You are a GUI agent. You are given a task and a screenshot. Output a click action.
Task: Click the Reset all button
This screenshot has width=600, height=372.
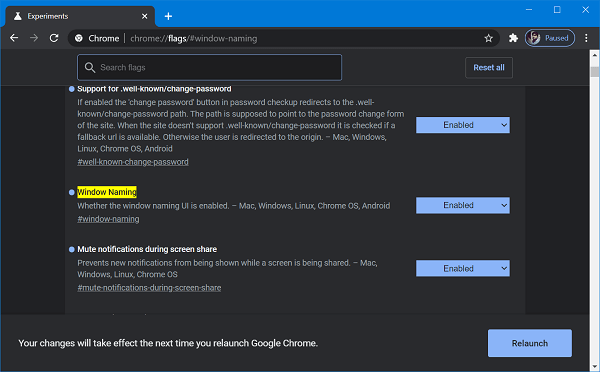(489, 67)
